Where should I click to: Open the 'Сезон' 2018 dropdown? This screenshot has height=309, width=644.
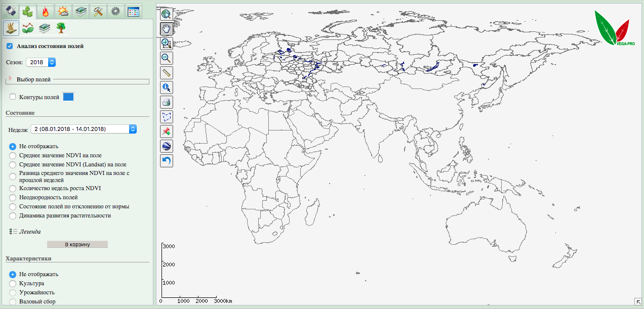click(x=41, y=62)
